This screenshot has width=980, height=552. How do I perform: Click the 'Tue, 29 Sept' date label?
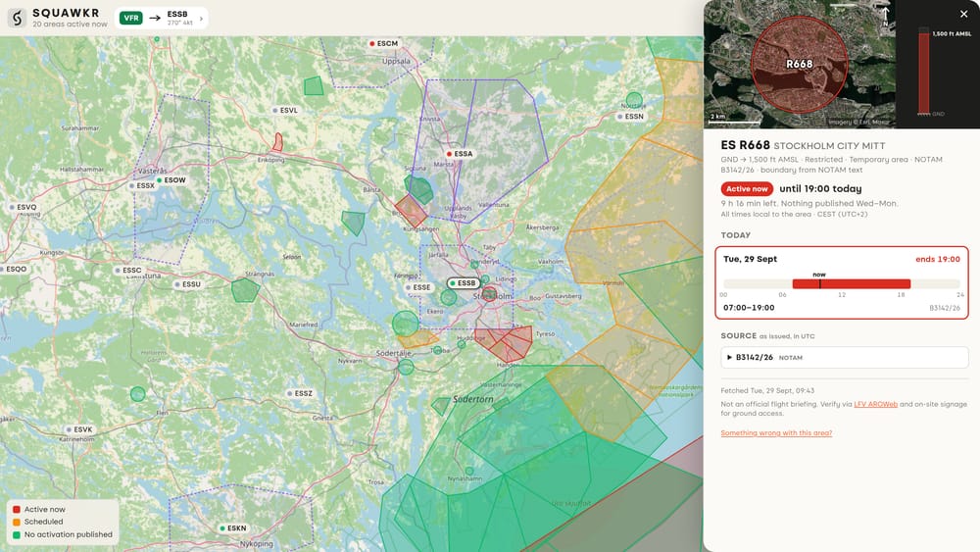point(750,259)
